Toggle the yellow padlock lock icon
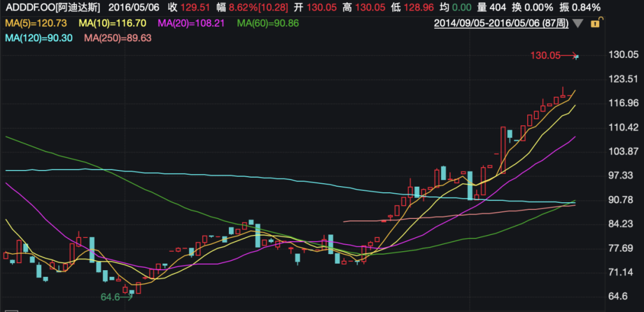Viewport: 644px width, 312px height. tap(595, 23)
